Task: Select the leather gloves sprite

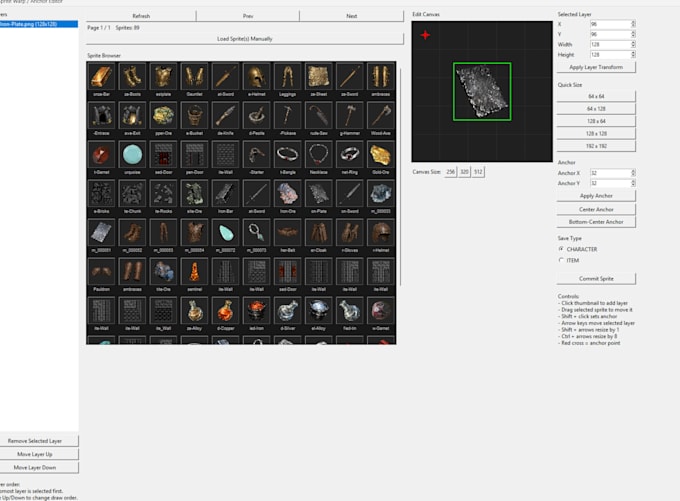Action: [x=350, y=232]
